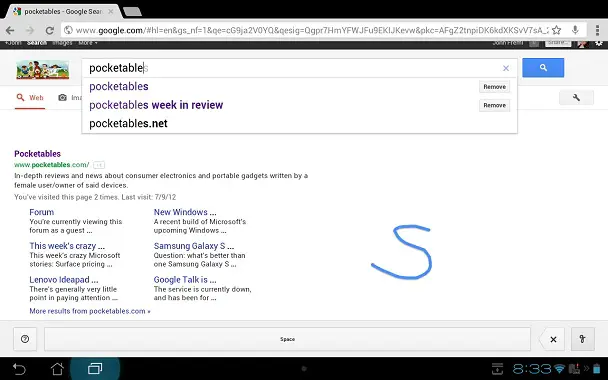
Task: Open search tools via the wrench icon
Action: tap(576, 98)
